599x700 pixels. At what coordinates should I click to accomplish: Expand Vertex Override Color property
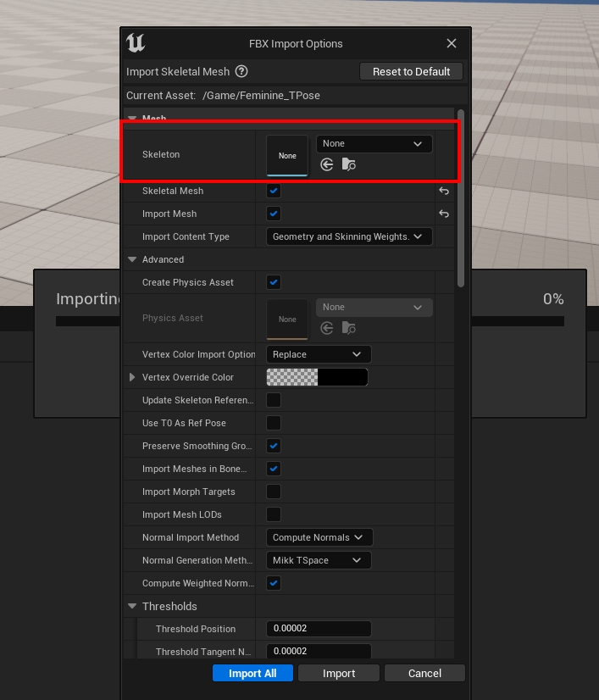132,377
